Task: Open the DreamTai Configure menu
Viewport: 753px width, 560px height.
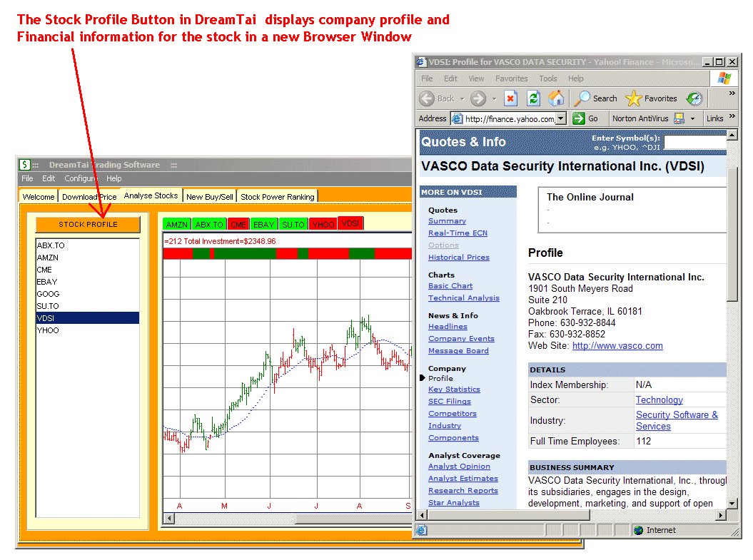Action: coord(81,178)
